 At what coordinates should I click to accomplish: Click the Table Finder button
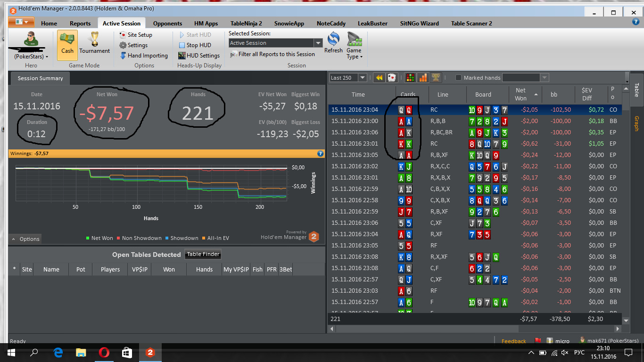(203, 255)
